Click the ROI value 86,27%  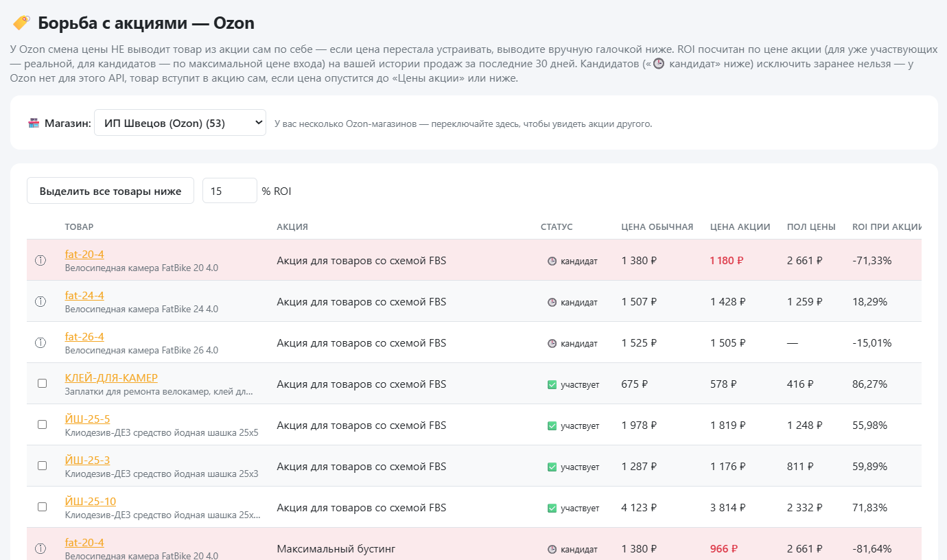(x=869, y=384)
